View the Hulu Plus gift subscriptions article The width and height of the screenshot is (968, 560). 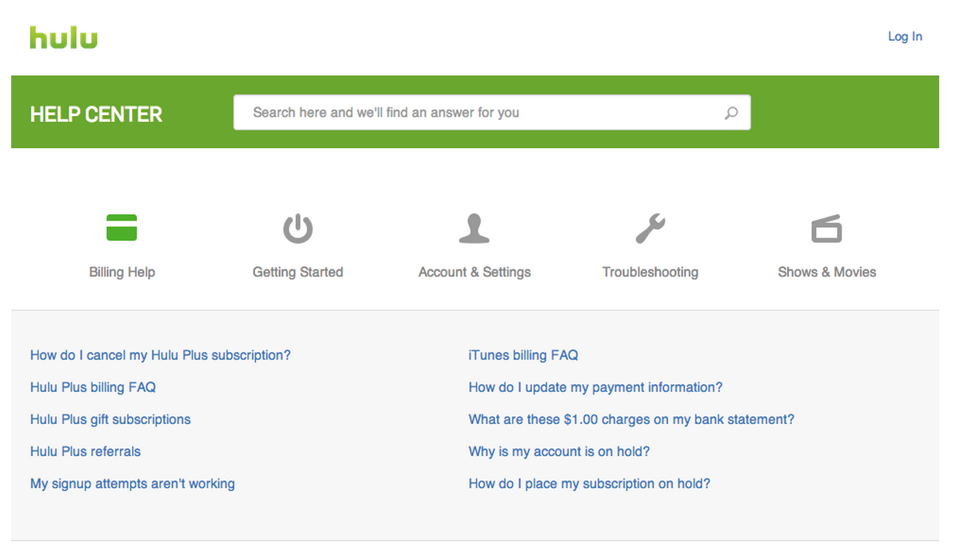pyautogui.click(x=110, y=419)
